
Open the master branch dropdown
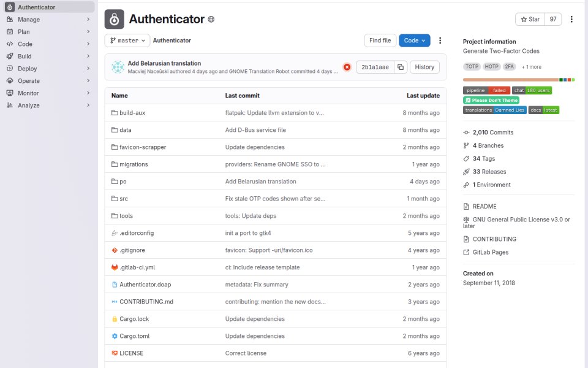pos(127,40)
